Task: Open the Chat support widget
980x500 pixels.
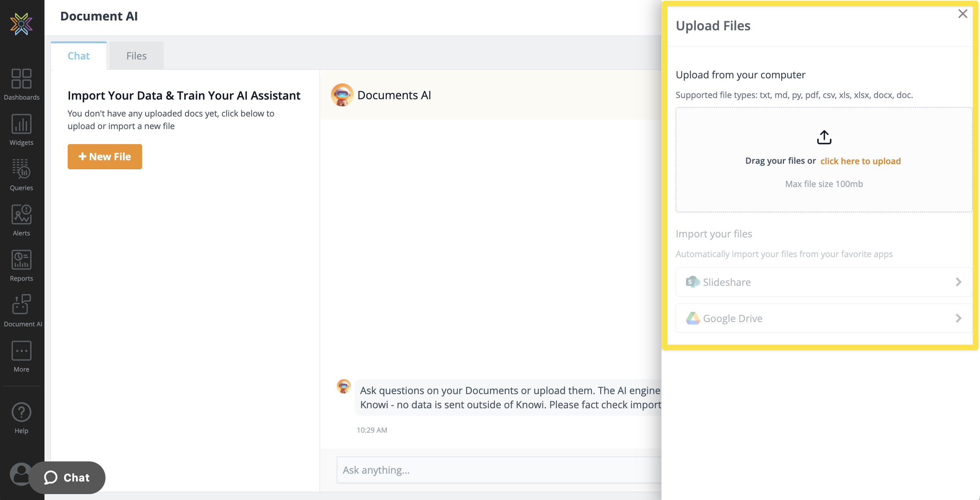Action: (x=68, y=478)
